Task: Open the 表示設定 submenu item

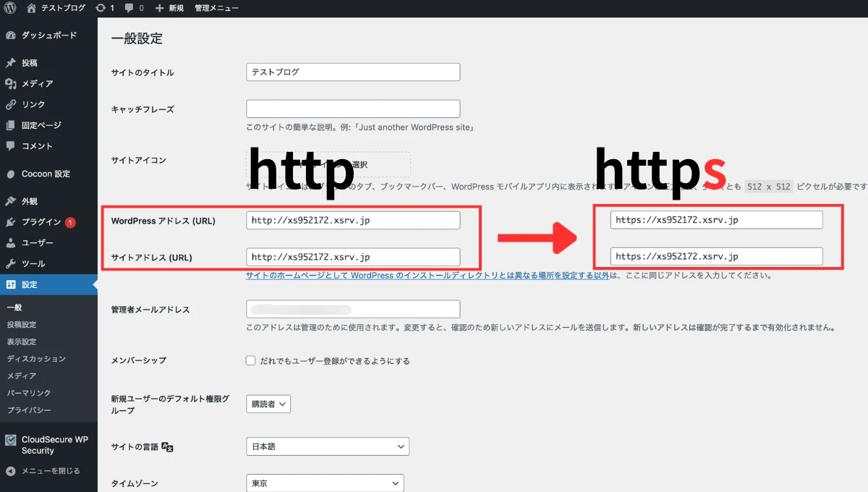Action: (22, 342)
